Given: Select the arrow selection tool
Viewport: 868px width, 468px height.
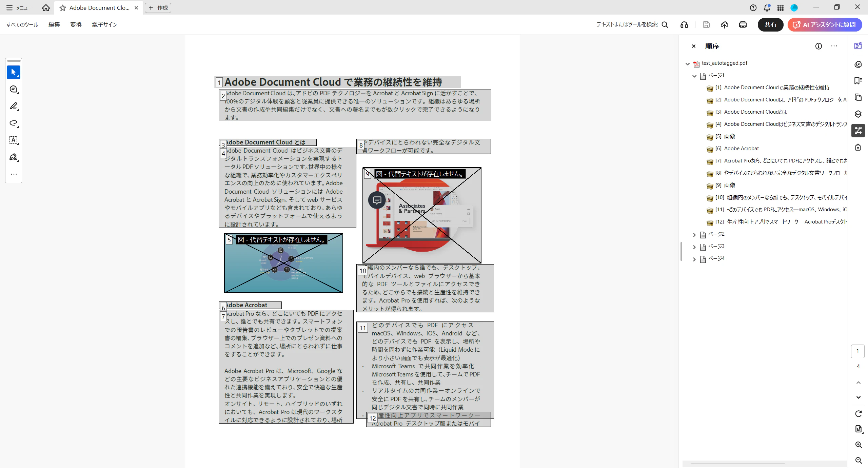Looking at the screenshot, I should pos(14,72).
